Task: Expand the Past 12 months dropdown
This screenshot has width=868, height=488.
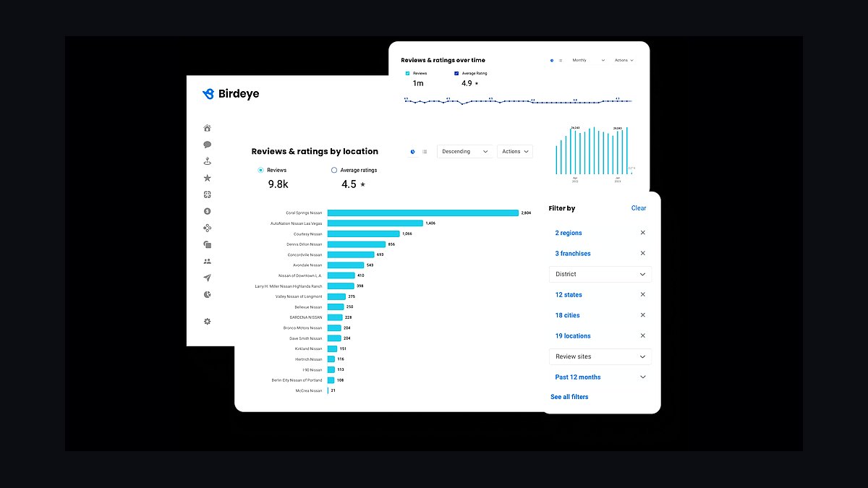Action: coord(600,377)
